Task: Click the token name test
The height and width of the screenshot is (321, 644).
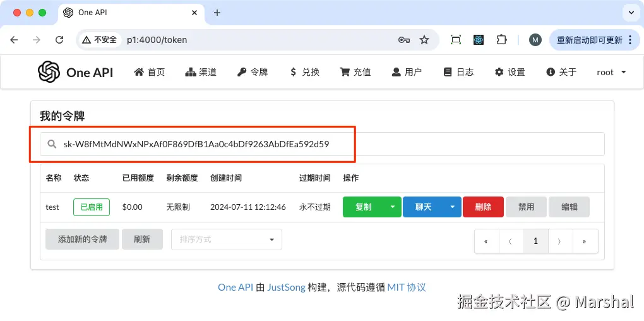Action: click(52, 207)
